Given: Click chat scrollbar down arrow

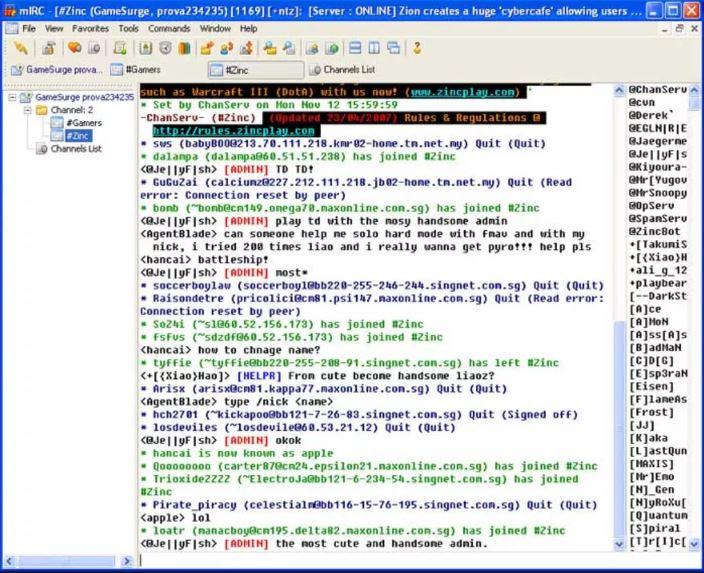Looking at the screenshot, I should [x=619, y=544].
